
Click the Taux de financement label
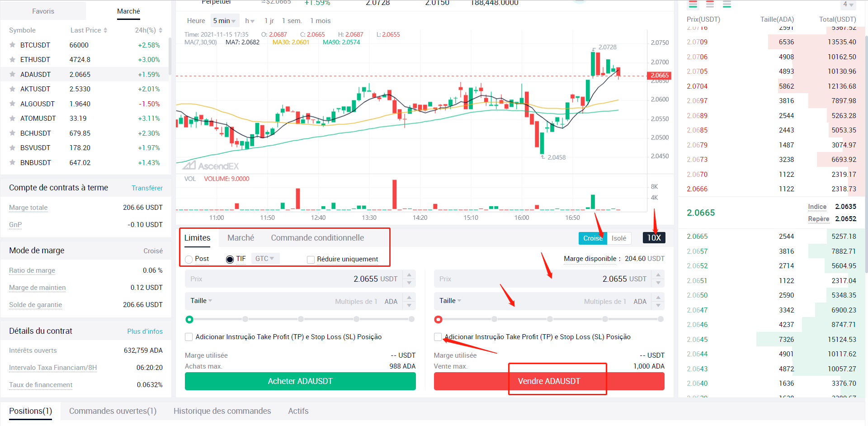point(41,385)
